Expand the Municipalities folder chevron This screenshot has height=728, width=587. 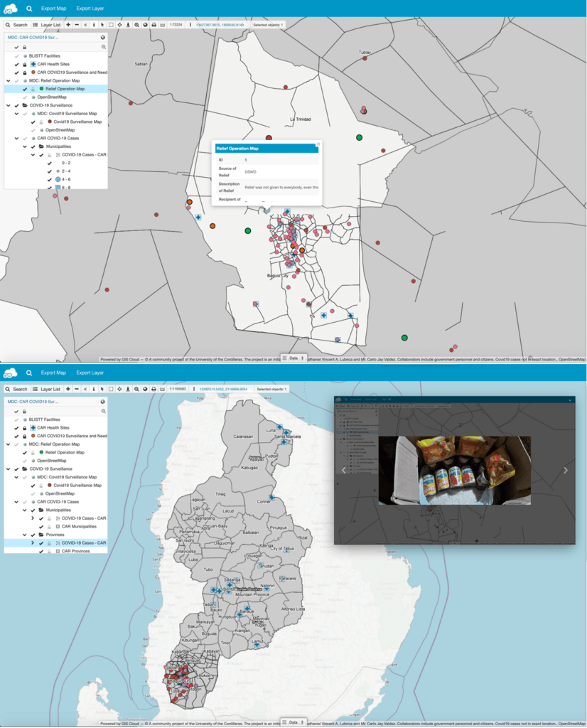coord(25,146)
